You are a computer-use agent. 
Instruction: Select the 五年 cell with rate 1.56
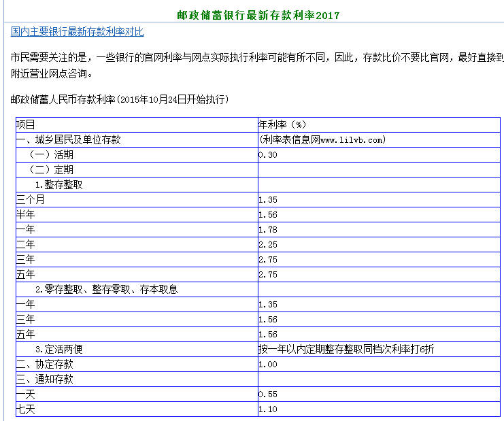tap(137, 334)
